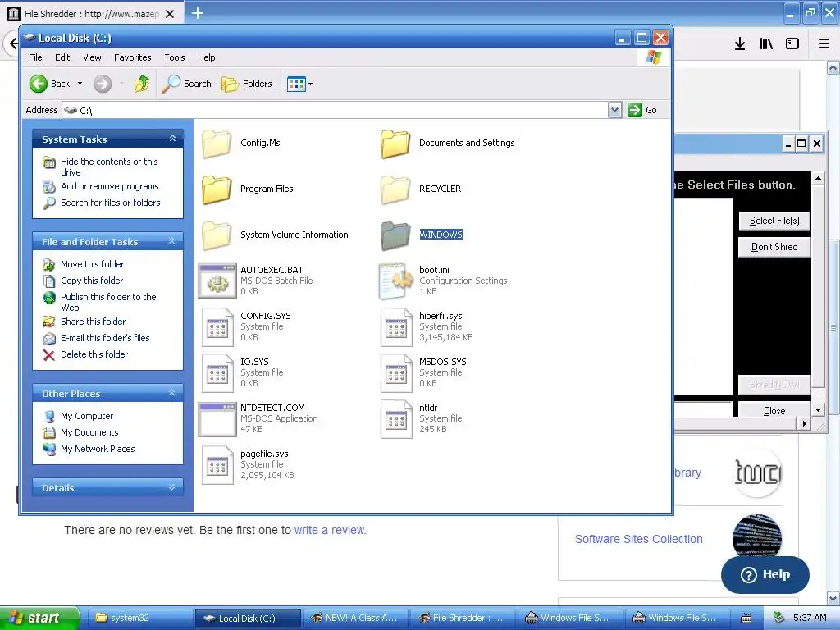The image size is (840, 630).
Task: Toggle the Folders pane button
Action: 247,84
